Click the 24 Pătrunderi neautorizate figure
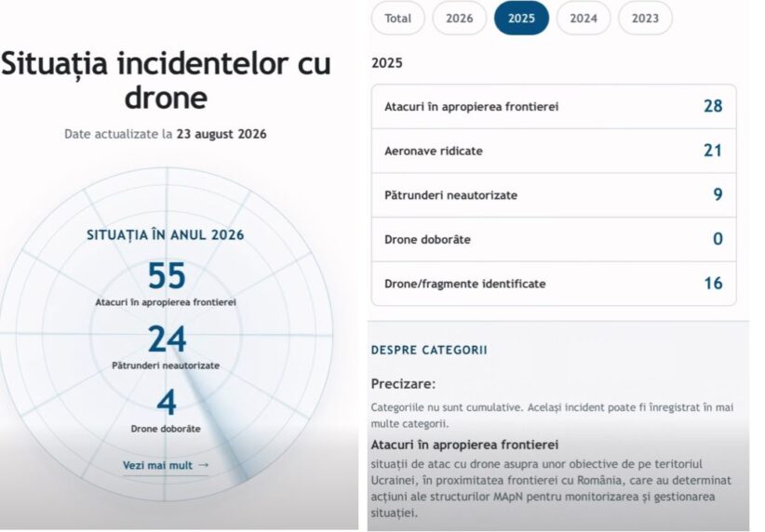This screenshot has width=765, height=532. 167,339
